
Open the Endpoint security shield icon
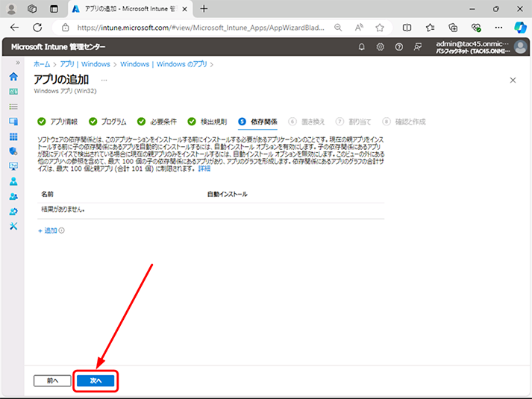pyautogui.click(x=13, y=151)
